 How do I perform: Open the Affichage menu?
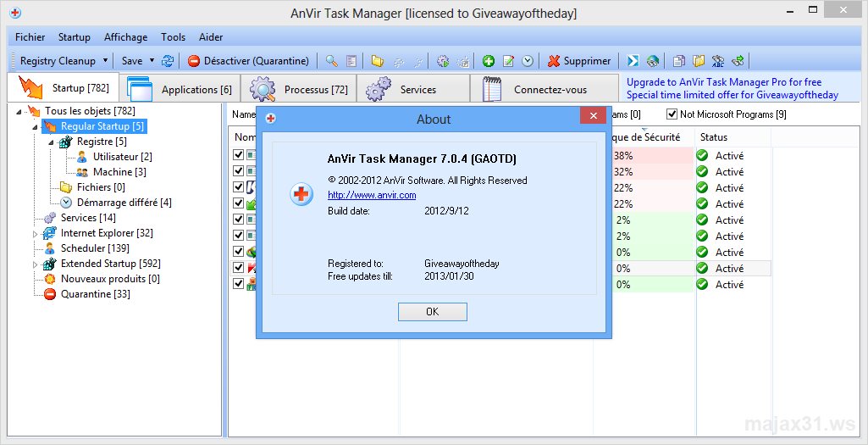click(125, 37)
